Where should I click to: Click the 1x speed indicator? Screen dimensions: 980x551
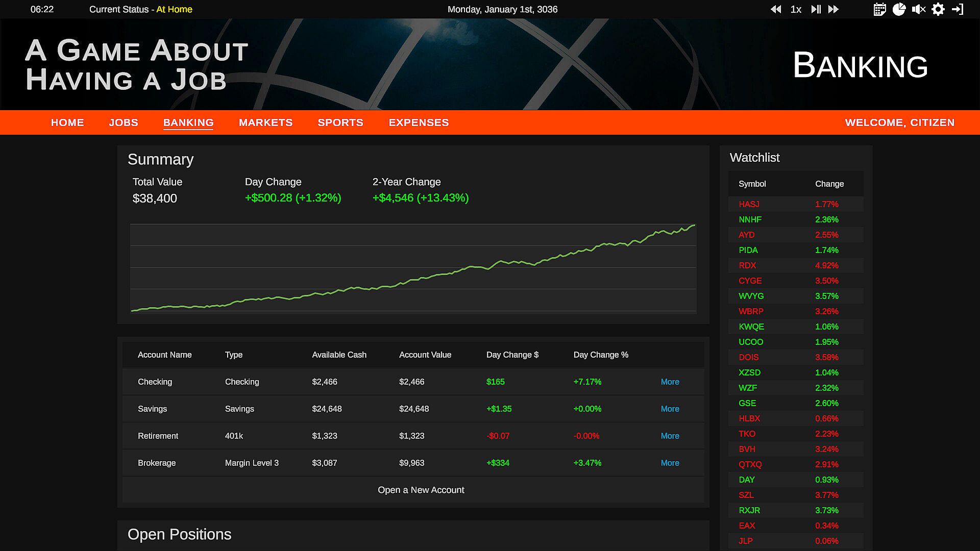point(796,9)
